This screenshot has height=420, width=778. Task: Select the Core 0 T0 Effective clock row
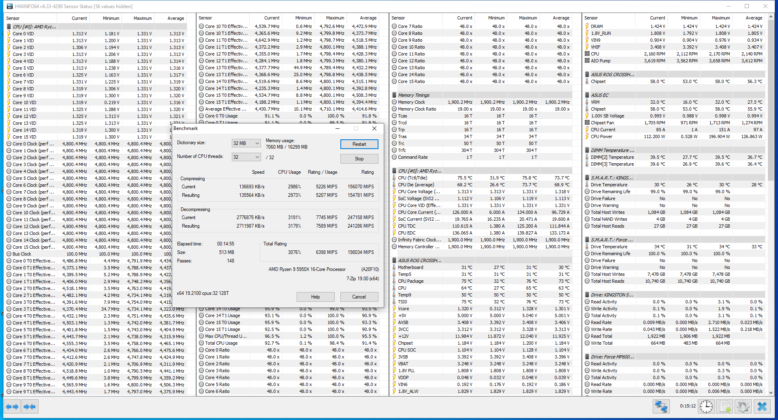tap(96, 261)
